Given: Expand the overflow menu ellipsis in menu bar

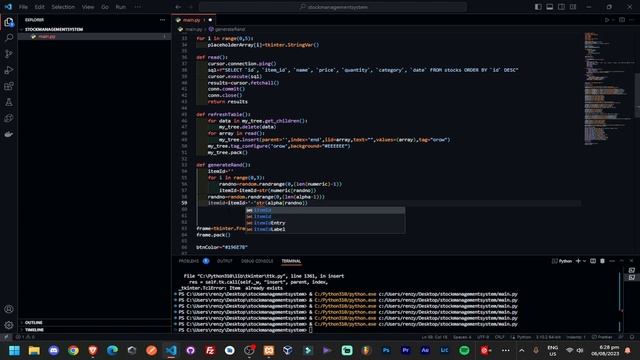Looking at the screenshot, I should [138, 7].
